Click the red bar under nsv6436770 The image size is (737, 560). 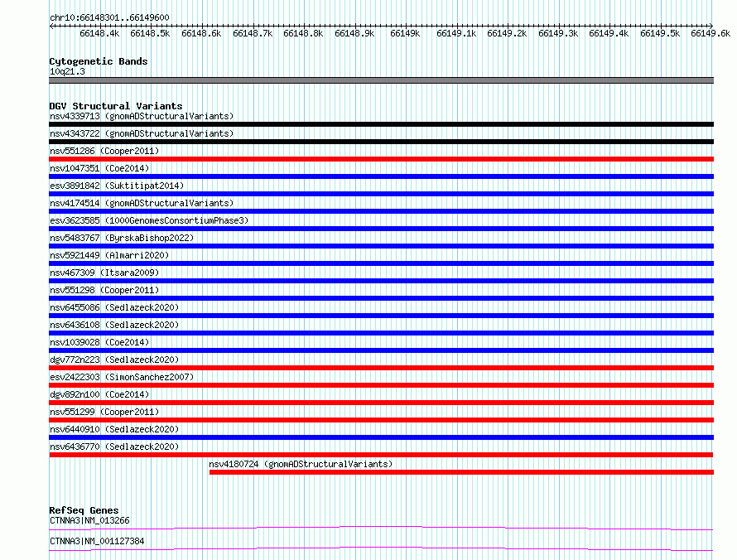point(381,455)
